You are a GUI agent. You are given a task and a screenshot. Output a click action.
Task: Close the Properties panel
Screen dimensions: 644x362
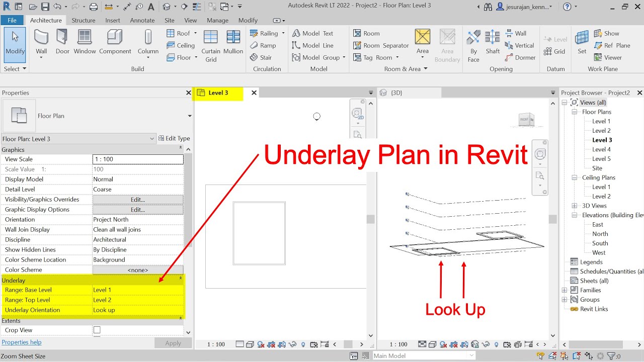[189, 93]
